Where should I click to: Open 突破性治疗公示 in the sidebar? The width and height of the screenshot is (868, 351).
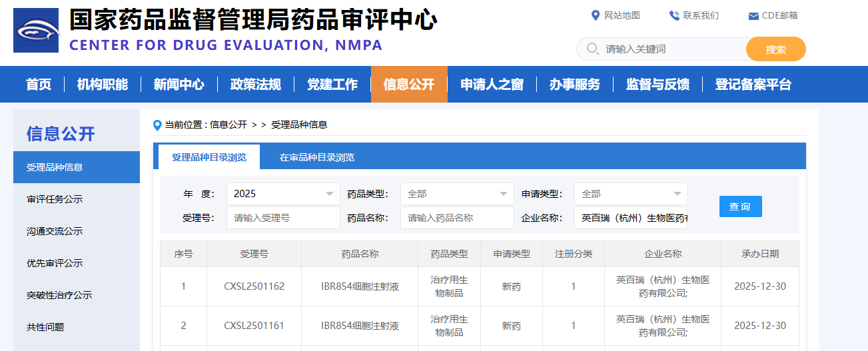point(59,295)
